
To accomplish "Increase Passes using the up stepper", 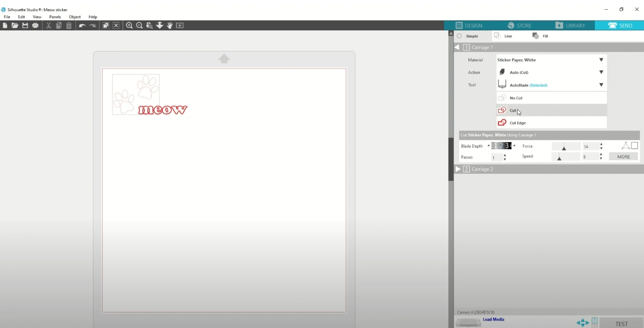I will 504,155.
